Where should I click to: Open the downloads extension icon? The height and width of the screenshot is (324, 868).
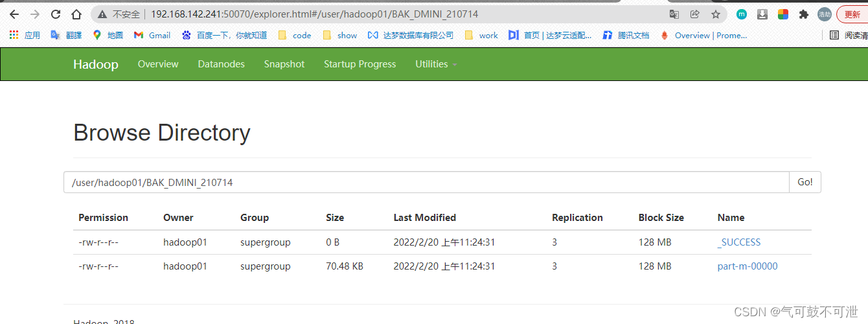pyautogui.click(x=762, y=14)
